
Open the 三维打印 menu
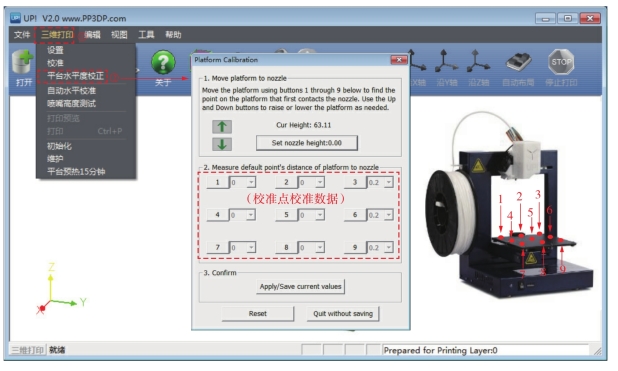coord(57,35)
